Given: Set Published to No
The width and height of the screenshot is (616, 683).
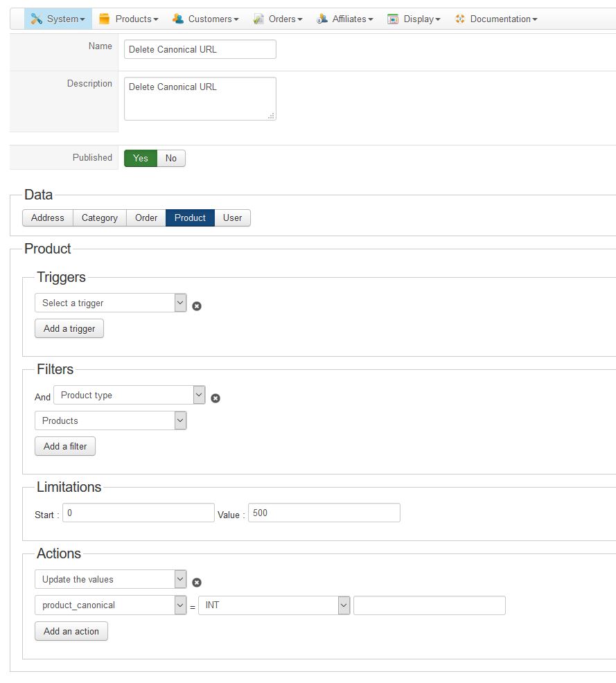Looking at the screenshot, I should tap(171, 158).
